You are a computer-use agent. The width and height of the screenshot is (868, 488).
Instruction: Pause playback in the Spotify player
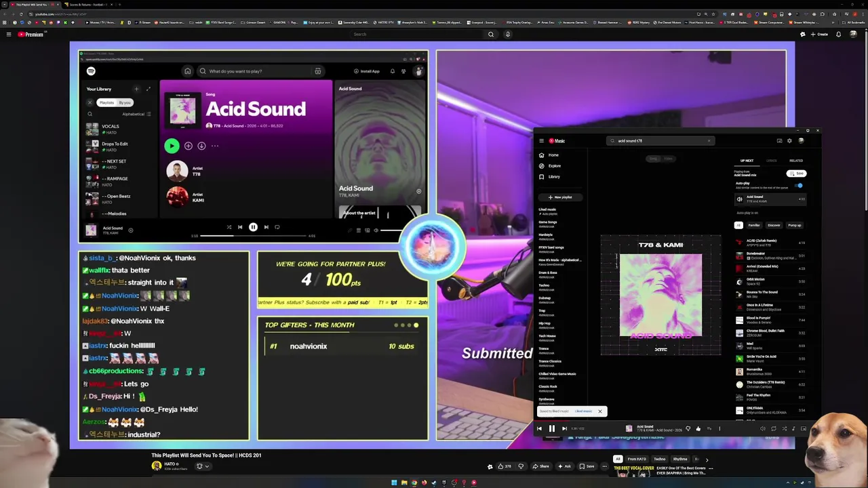click(x=253, y=227)
